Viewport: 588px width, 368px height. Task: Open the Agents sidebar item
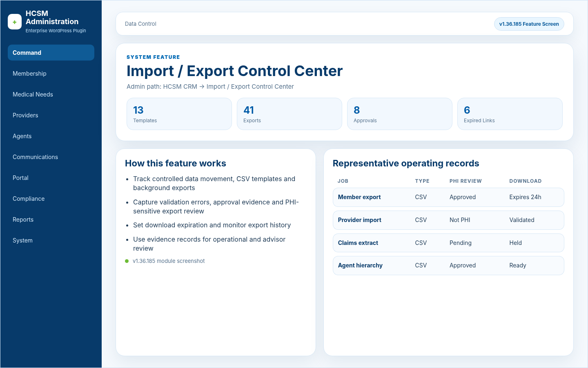pos(51,136)
